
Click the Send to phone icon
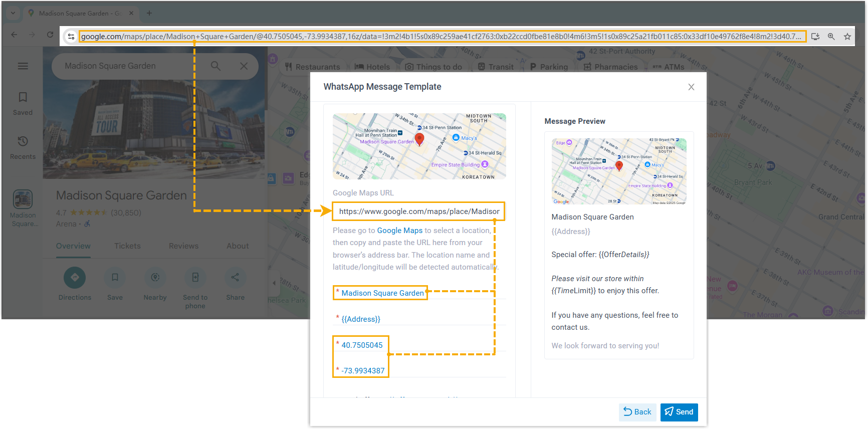point(195,278)
